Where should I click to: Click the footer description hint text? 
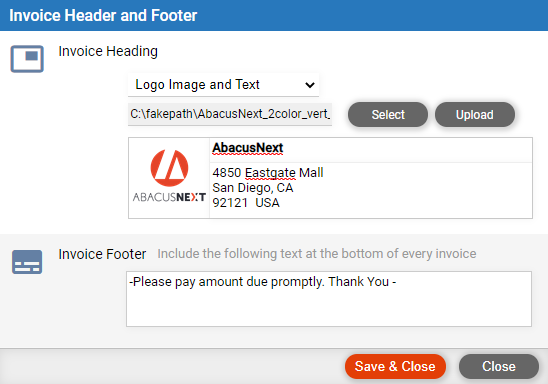pos(317,254)
